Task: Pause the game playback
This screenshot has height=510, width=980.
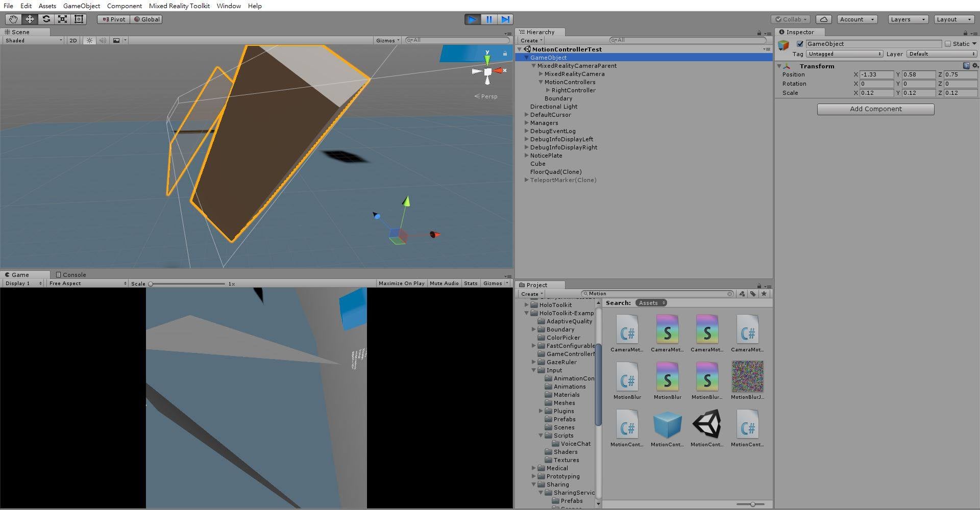Action: (x=489, y=19)
